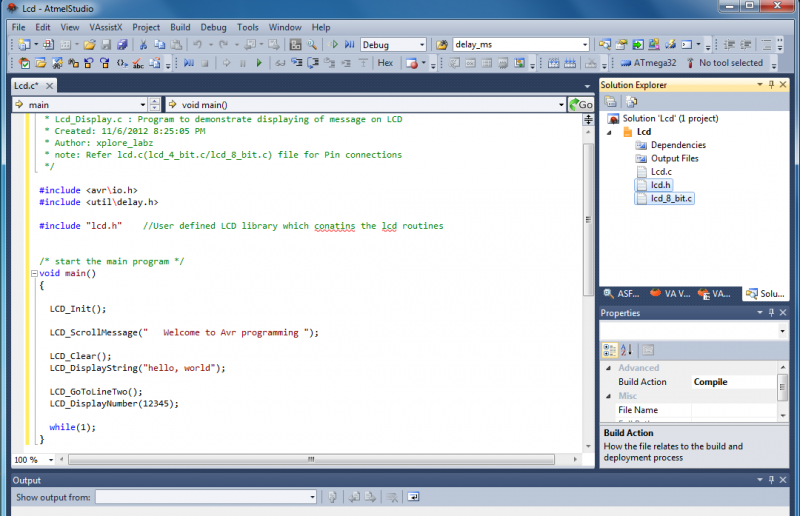
Task: Toggle Alphabetical sort in Properties panel
Action: coord(627,350)
